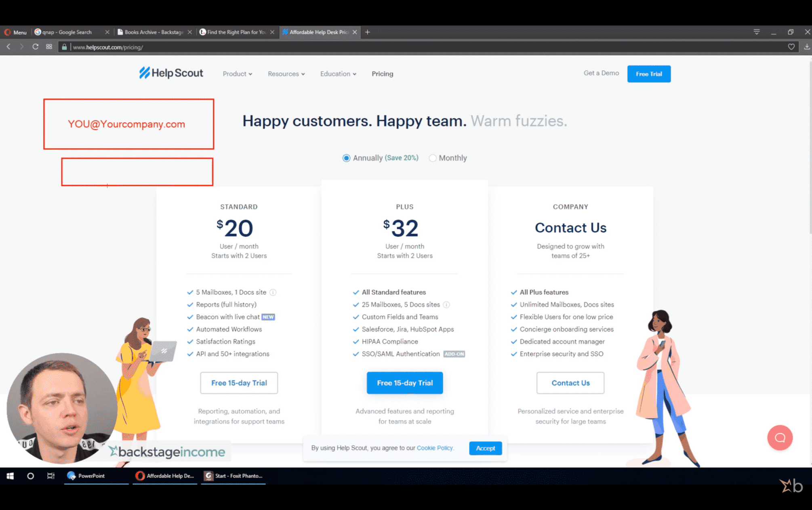
Task: Click the padlock security icon
Action: coord(64,47)
